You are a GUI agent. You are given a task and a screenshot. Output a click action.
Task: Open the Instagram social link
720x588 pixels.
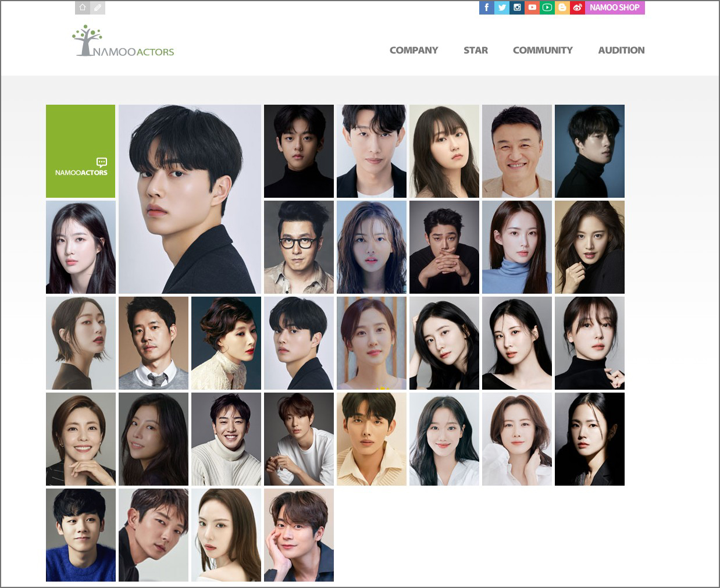517,8
